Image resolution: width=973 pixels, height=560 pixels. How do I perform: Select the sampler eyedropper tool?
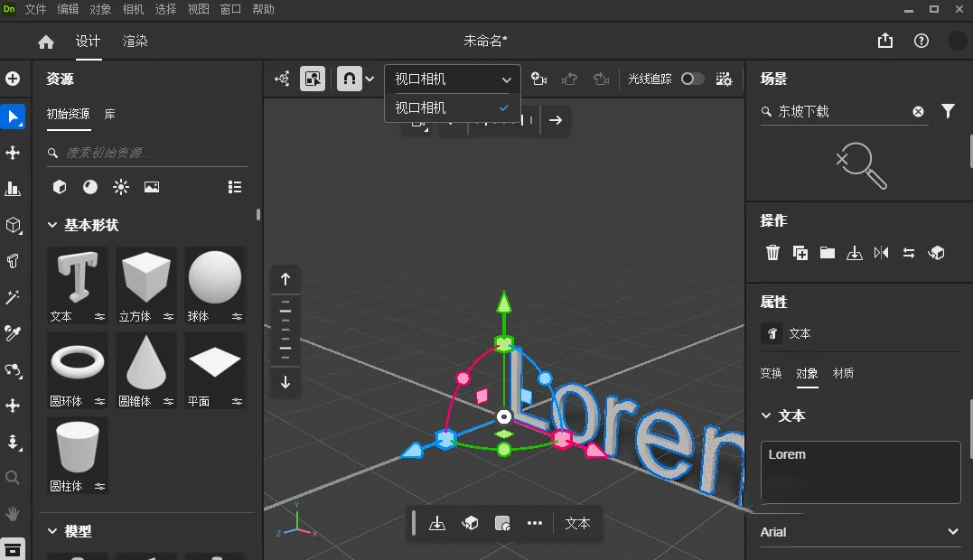pos(13,333)
